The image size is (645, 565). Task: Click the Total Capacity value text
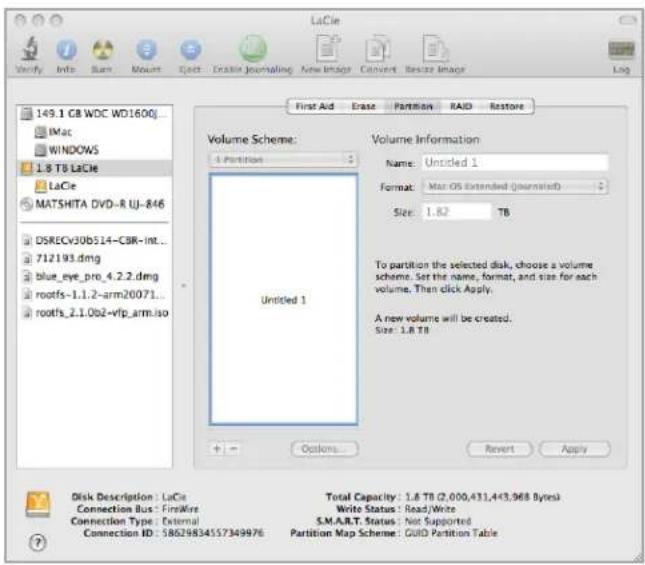click(x=482, y=497)
